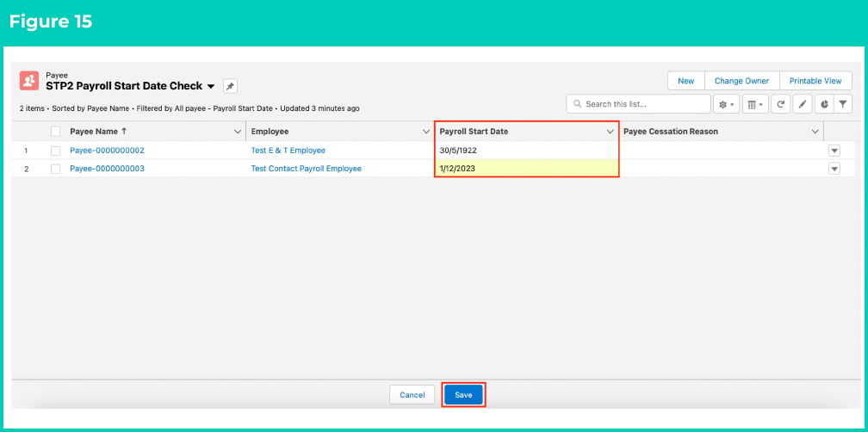
Task: Open the list view name dropdown arrow
Action: tap(210, 87)
